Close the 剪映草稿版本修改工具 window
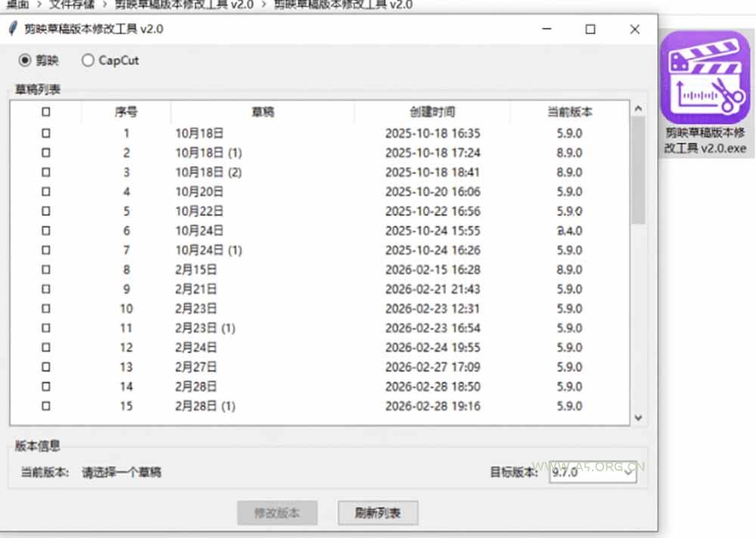Image resolution: width=756 pixels, height=538 pixels. (635, 29)
